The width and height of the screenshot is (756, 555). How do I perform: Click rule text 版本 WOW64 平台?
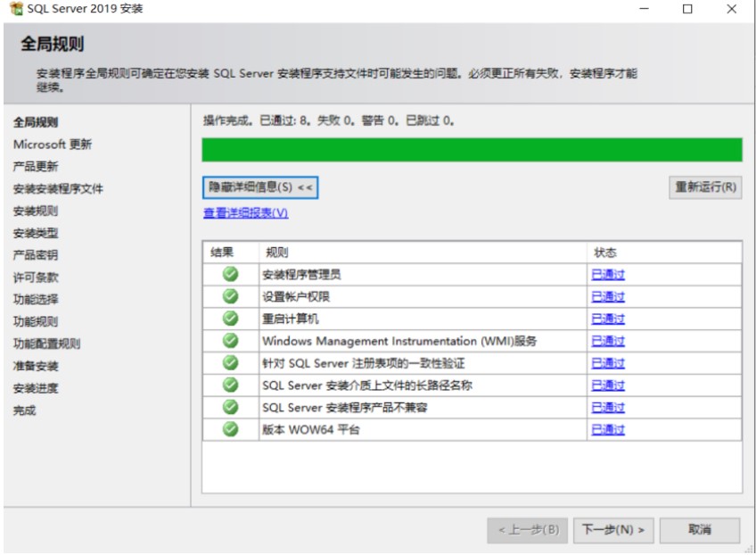(311, 429)
